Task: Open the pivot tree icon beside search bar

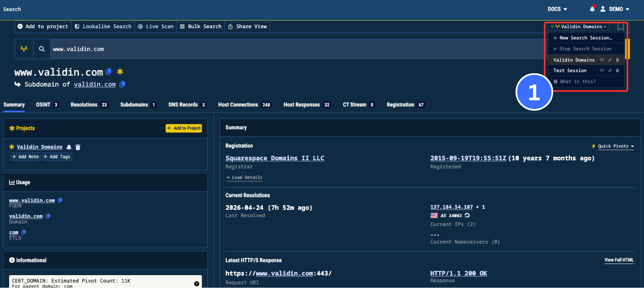Action: coord(24,48)
